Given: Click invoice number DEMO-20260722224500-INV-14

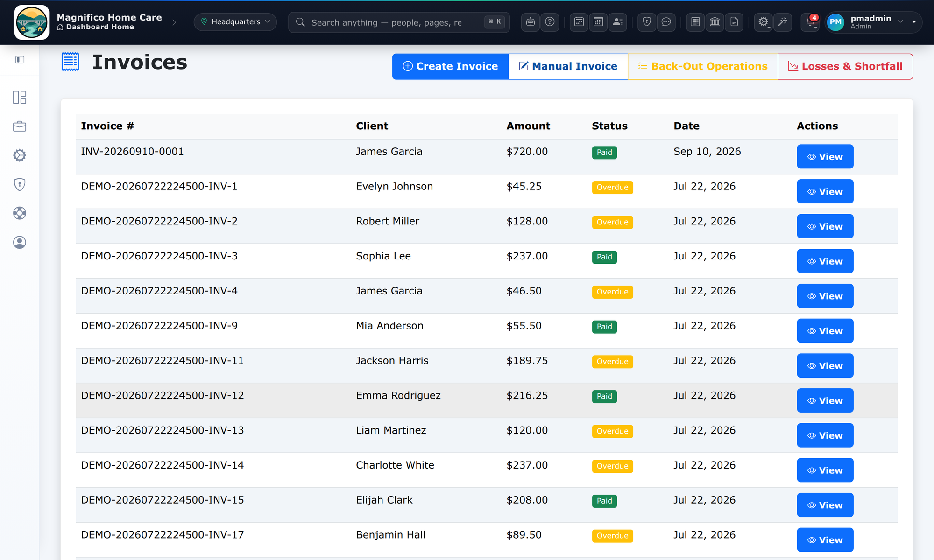Looking at the screenshot, I should click(x=163, y=465).
